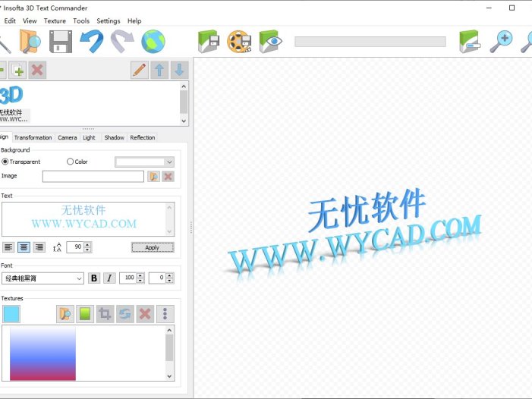Increase font size value 100
The image size is (532, 399).
click(140, 275)
